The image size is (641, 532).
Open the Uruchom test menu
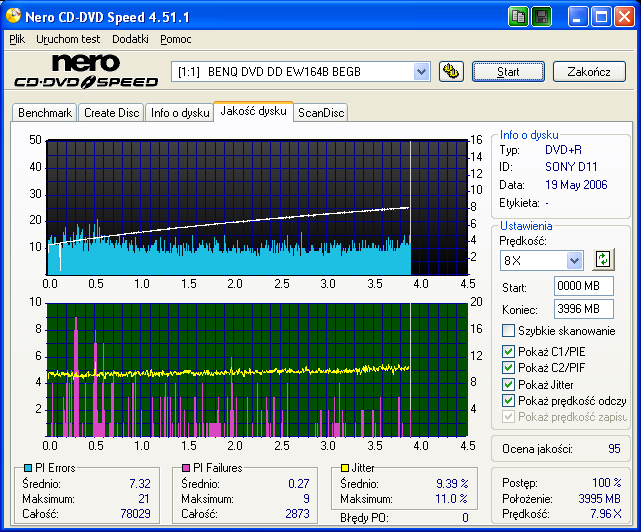tap(68, 39)
